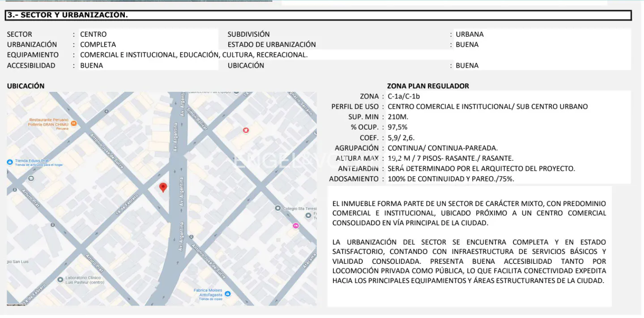This screenshot has height=318, width=644.
Task: Click BUENA next to ESTADO DE URBANIZACIÓN
Action: [x=467, y=44]
